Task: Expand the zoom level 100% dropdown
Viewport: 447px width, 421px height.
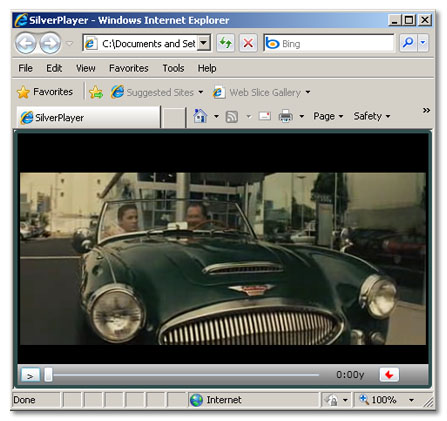Action: (411, 400)
